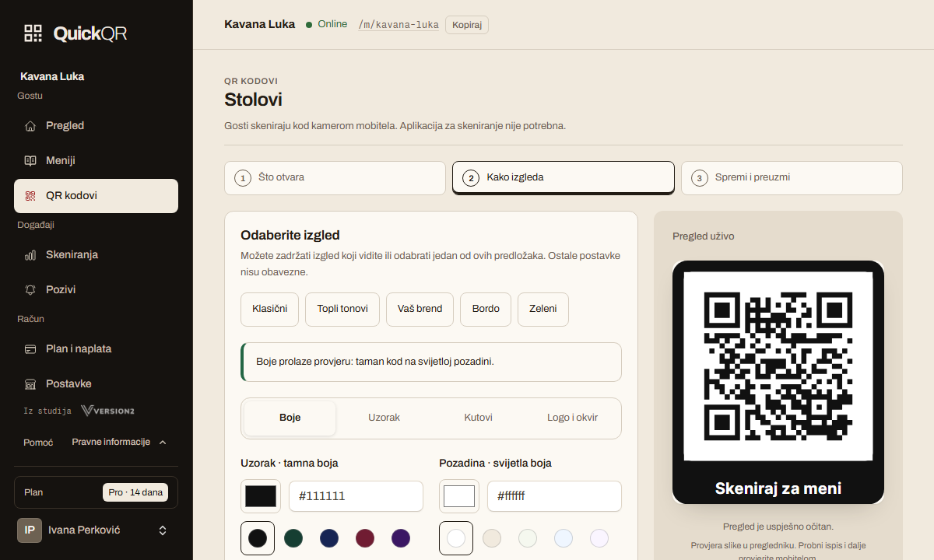
Task: Choose the white background color radio swatch
Action: pyautogui.click(x=456, y=538)
